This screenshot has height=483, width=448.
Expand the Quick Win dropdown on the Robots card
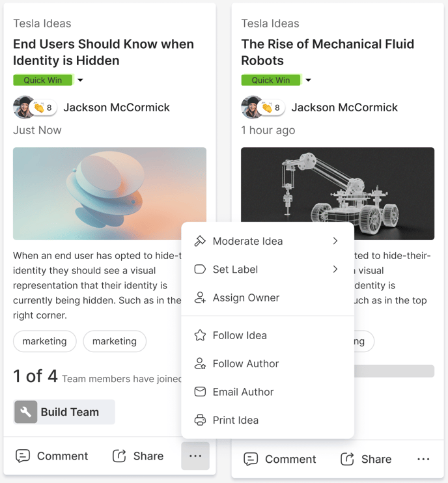[309, 80]
